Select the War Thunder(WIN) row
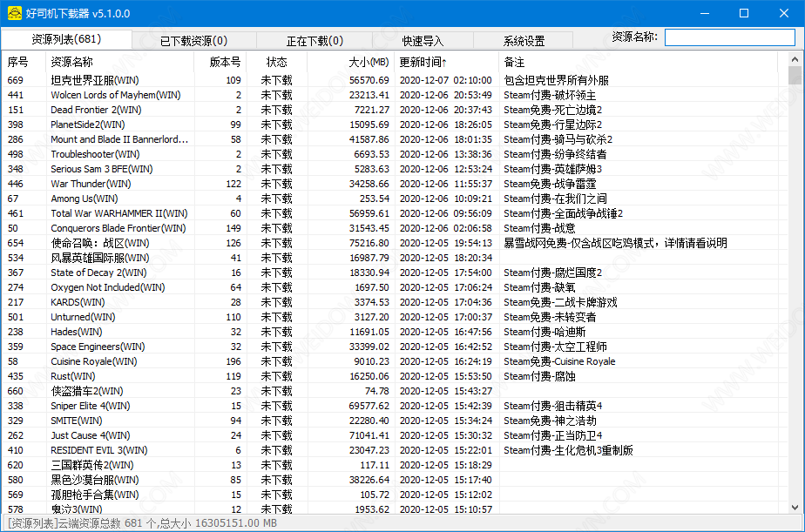The height and width of the screenshot is (532, 805). [395, 184]
